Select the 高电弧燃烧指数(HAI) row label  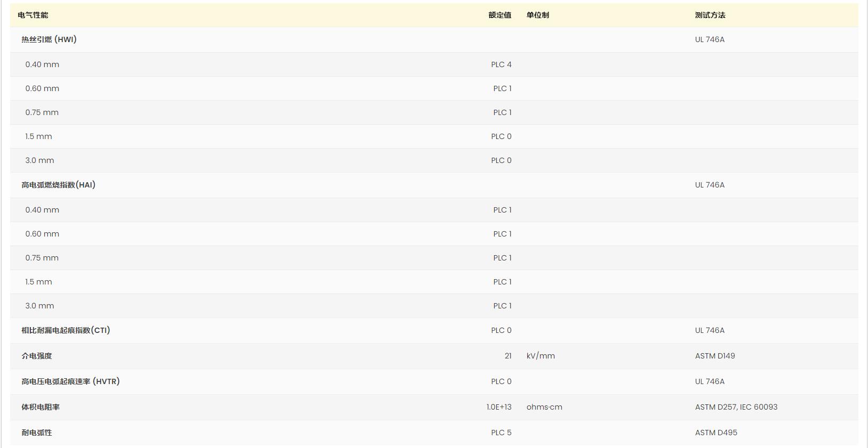pos(59,185)
